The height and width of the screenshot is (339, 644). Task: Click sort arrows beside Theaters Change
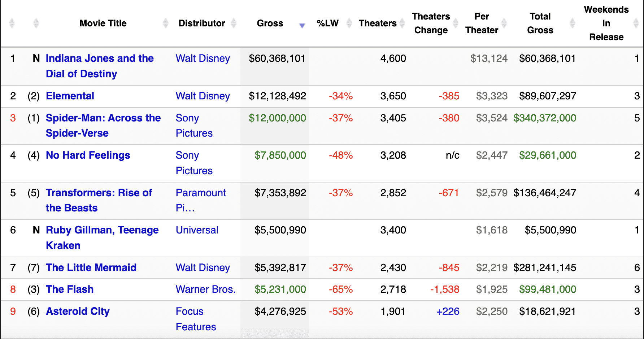tap(456, 23)
